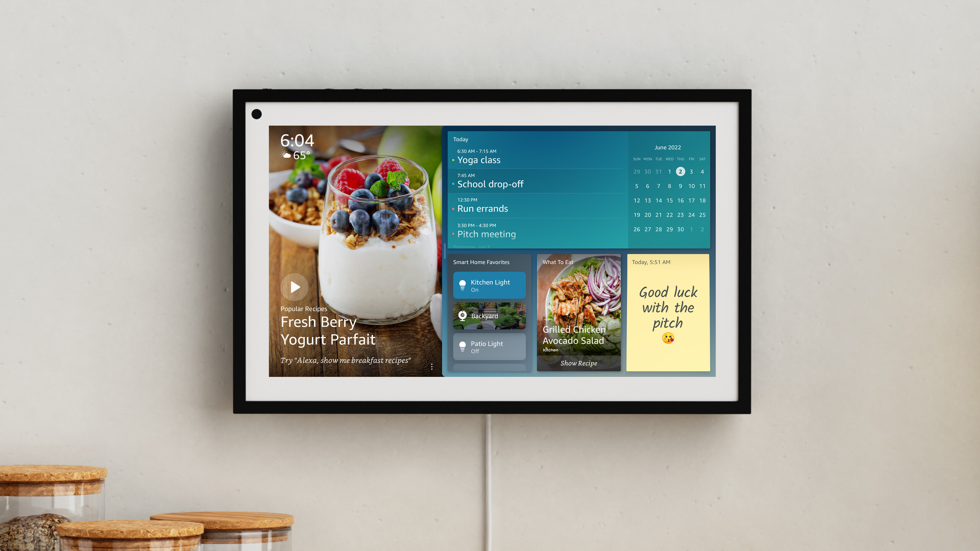Enable Backyard smart home control
The width and height of the screenshot is (980, 551).
tap(488, 316)
